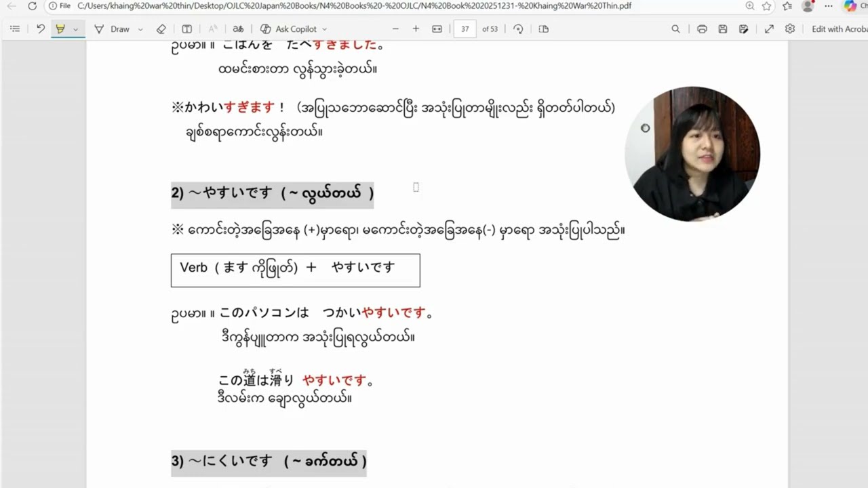The height and width of the screenshot is (488, 868).
Task: Select the Erase tool
Action: click(x=161, y=29)
